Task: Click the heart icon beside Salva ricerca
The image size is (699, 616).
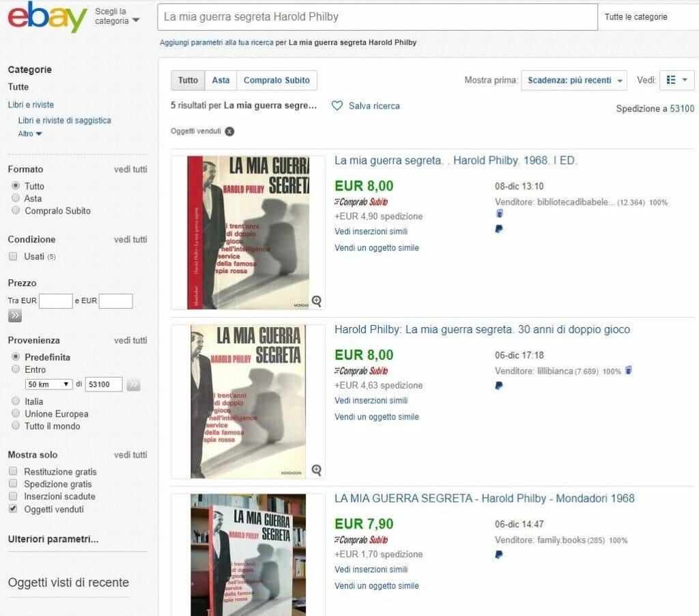Action: coord(337,106)
